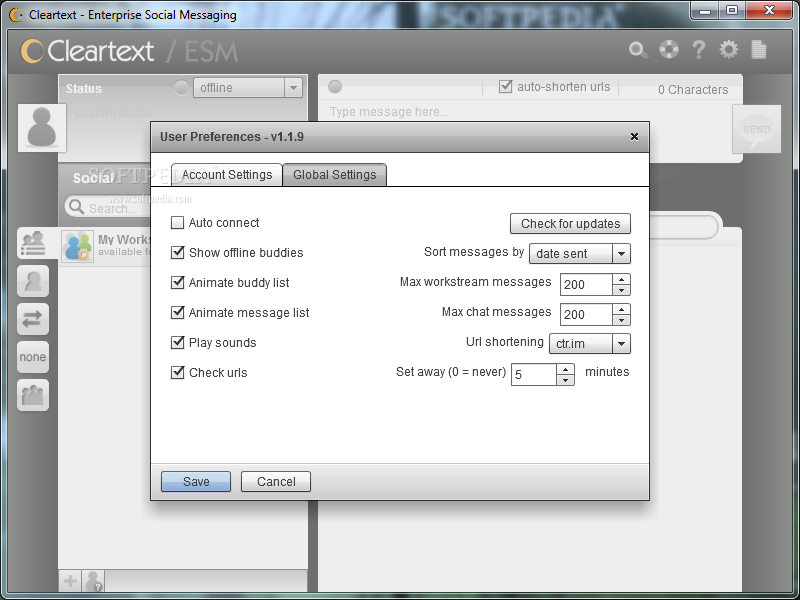Disable Play sounds checkbox

178,342
